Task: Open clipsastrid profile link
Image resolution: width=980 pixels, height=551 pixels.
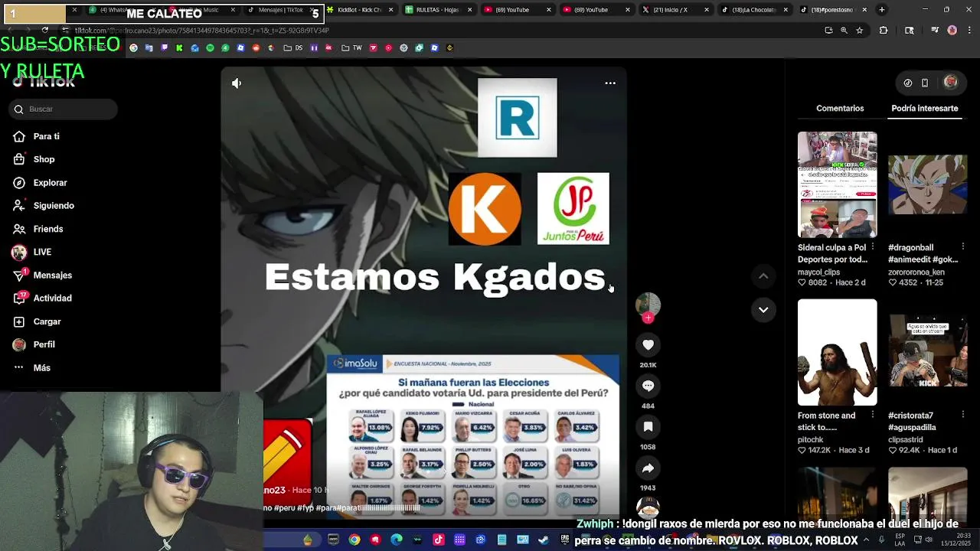Action: [x=907, y=440]
